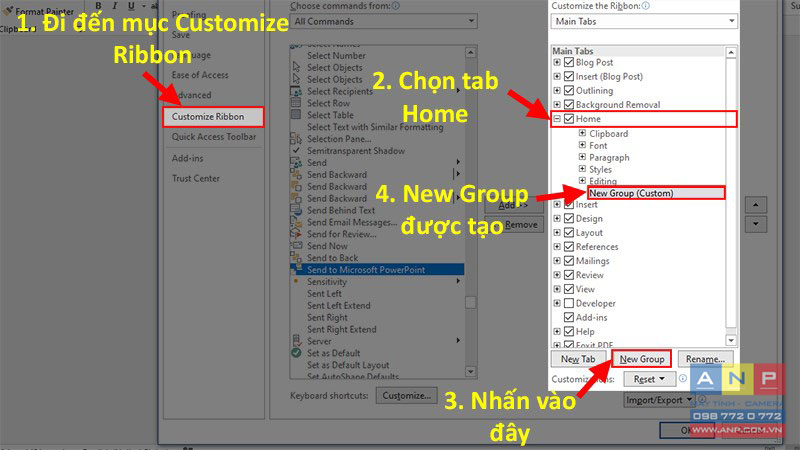Select the Sent Left Extend command
800x450 pixels.
click(x=339, y=306)
